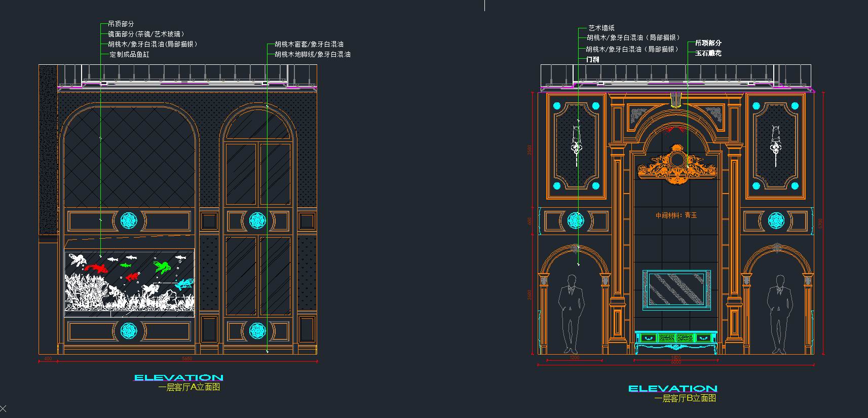This screenshot has height=418, width=868.
Task: Click the 门洞 annotation label
Action: [593, 59]
